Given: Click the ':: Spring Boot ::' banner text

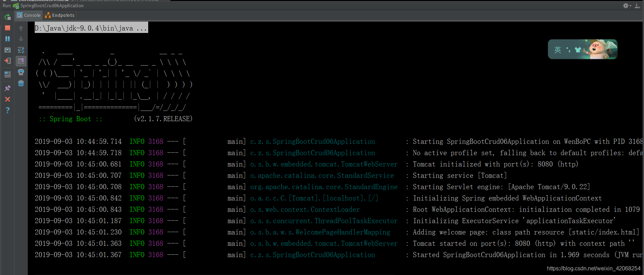Looking at the screenshot, I should point(70,119).
